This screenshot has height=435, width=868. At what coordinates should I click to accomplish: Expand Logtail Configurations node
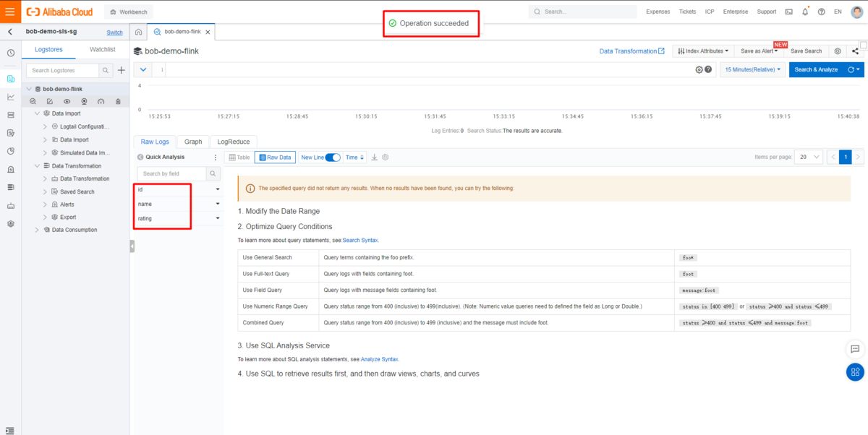[x=45, y=126]
